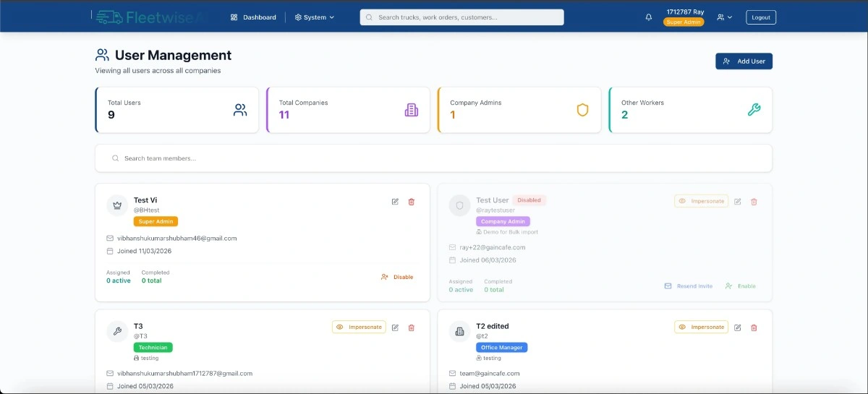The image size is (868, 394).
Task: Enable the Test User account
Action: coord(740,286)
